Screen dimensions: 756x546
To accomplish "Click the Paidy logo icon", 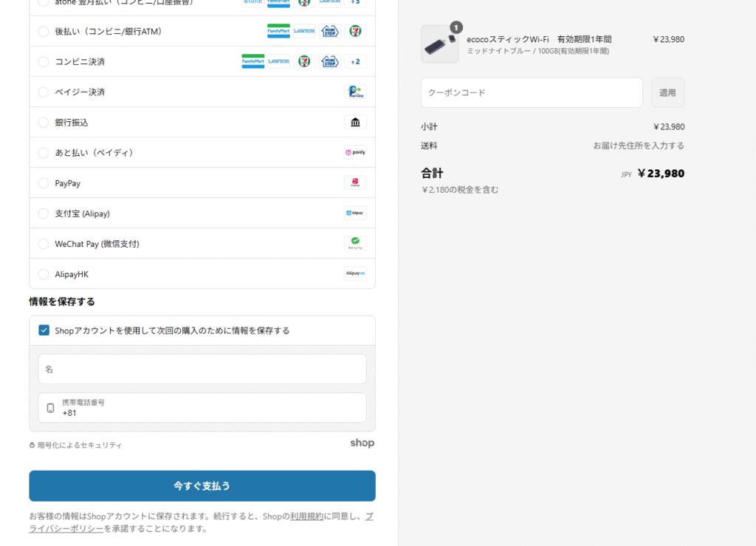I will (x=355, y=153).
